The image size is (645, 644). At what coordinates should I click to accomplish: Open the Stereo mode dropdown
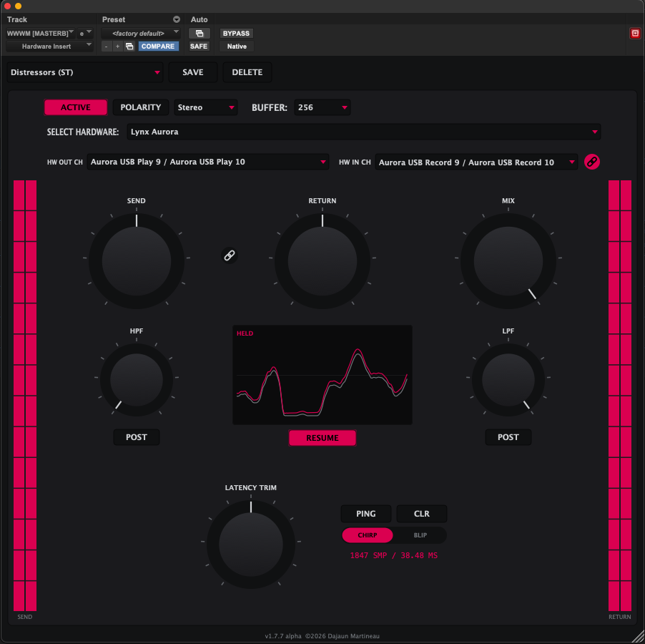point(206,107)
